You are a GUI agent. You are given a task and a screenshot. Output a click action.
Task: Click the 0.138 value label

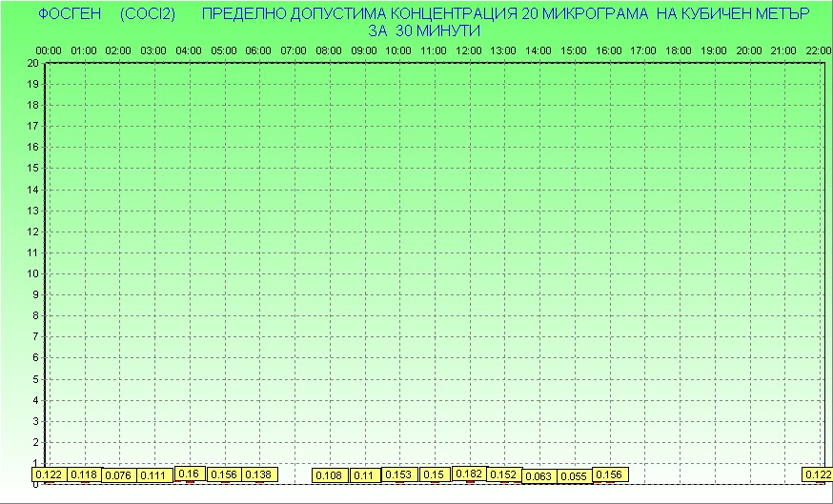click(x=259, y=474)
